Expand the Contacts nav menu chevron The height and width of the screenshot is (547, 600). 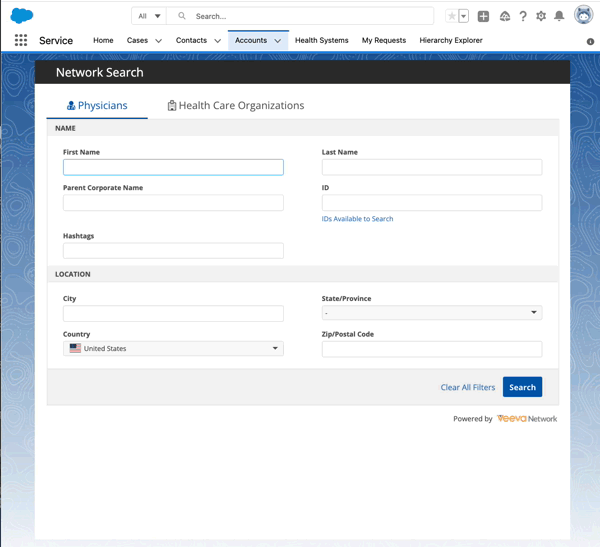pos(217,41)
